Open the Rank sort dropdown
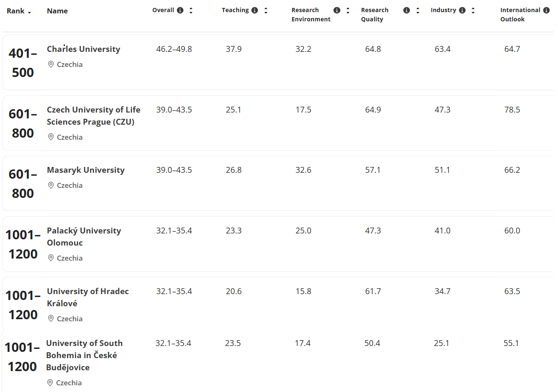Image resolution: width=558 pixels, height=392 pixels. (x=19, y=11)
